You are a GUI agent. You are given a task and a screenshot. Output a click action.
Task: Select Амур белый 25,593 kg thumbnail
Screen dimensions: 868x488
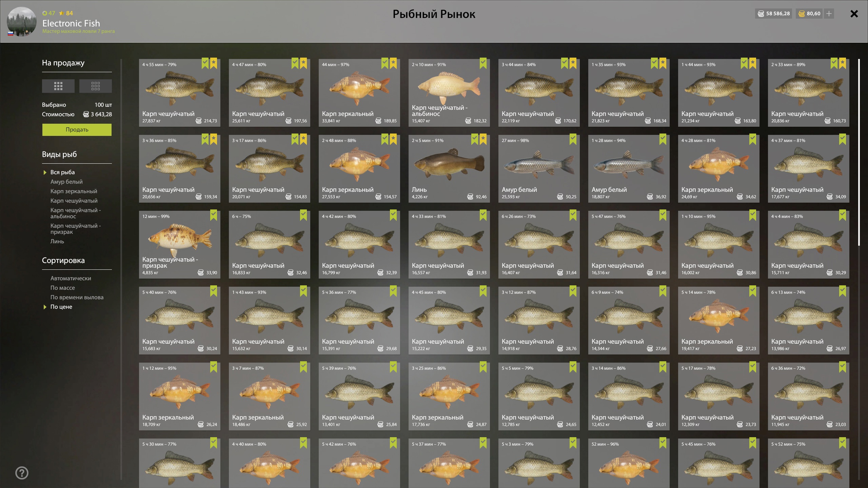(x=539, y=169)
